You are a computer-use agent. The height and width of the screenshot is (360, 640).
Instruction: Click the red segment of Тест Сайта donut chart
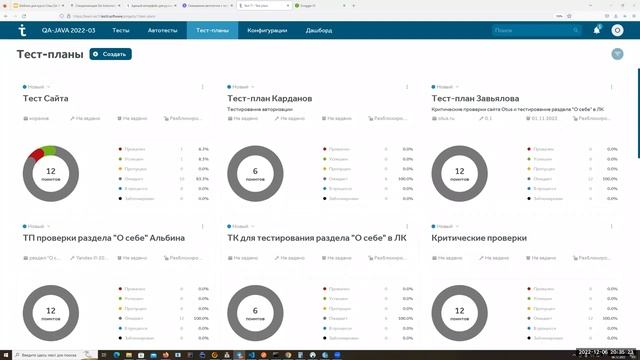coord(37,155)
